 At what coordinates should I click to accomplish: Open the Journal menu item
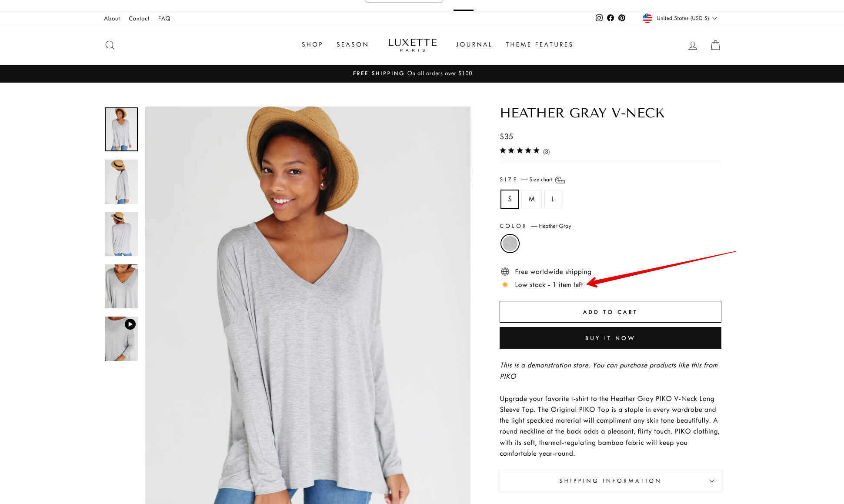tap(474, 44)
